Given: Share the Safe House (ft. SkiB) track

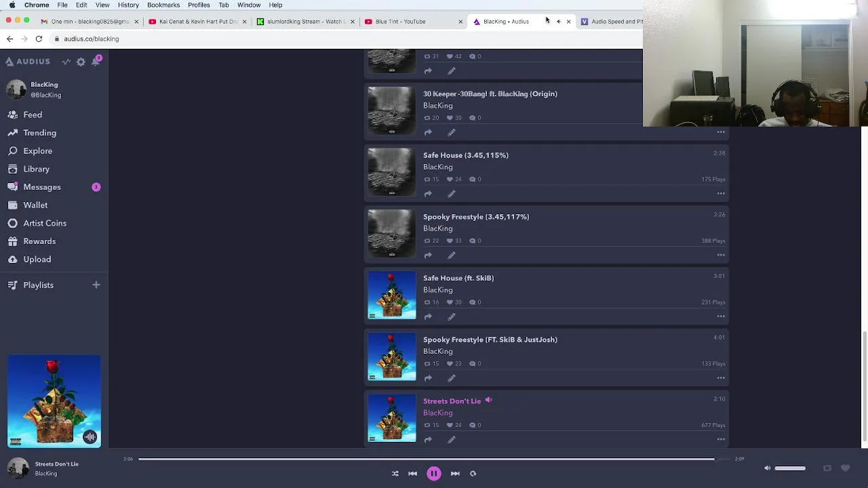Looking at the screenshot, I should 428,317.
